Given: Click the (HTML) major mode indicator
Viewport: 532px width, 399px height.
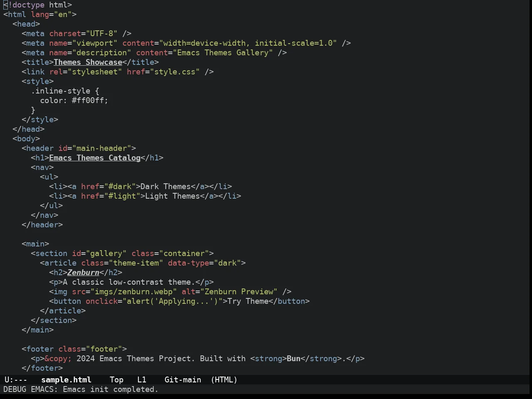Looking at the screenshot, I should (224, 379).
